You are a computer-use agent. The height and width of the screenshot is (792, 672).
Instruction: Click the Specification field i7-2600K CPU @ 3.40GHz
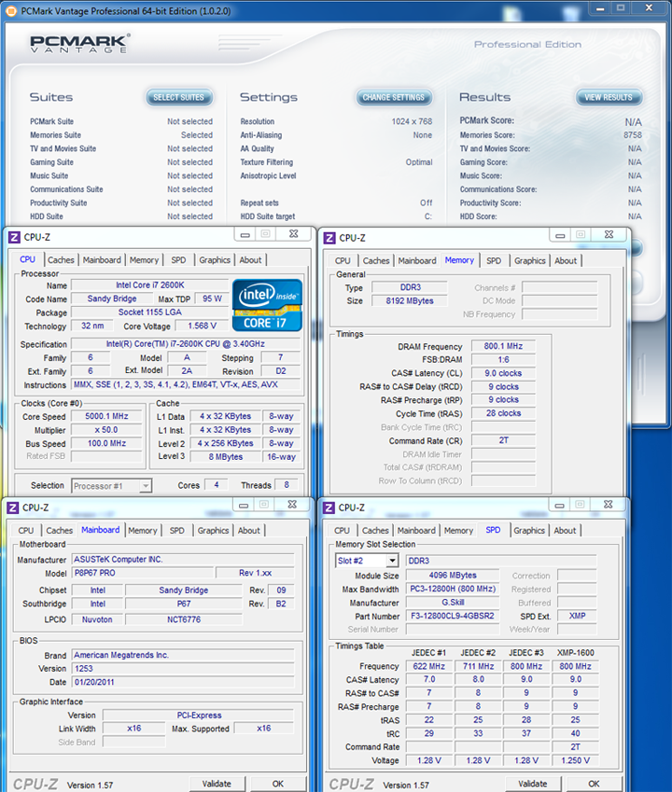click(186, 344)
